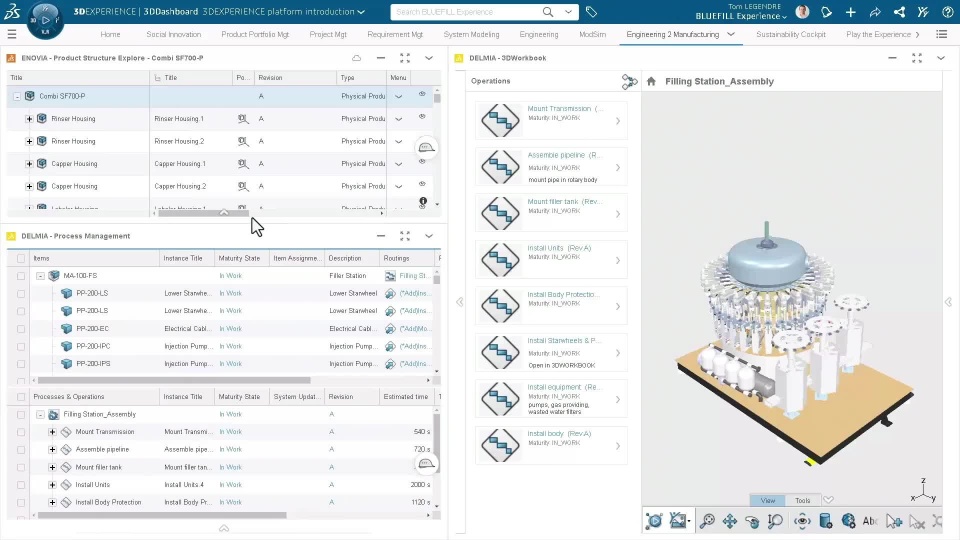The height and width of the screenshot is (540, 960).
Task: Select the rotate tool in 3D toolbar
Action: [752, 521]
